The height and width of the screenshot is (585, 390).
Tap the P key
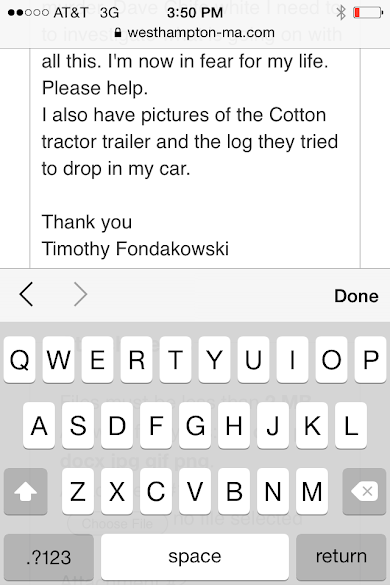(x=370, y=360)
